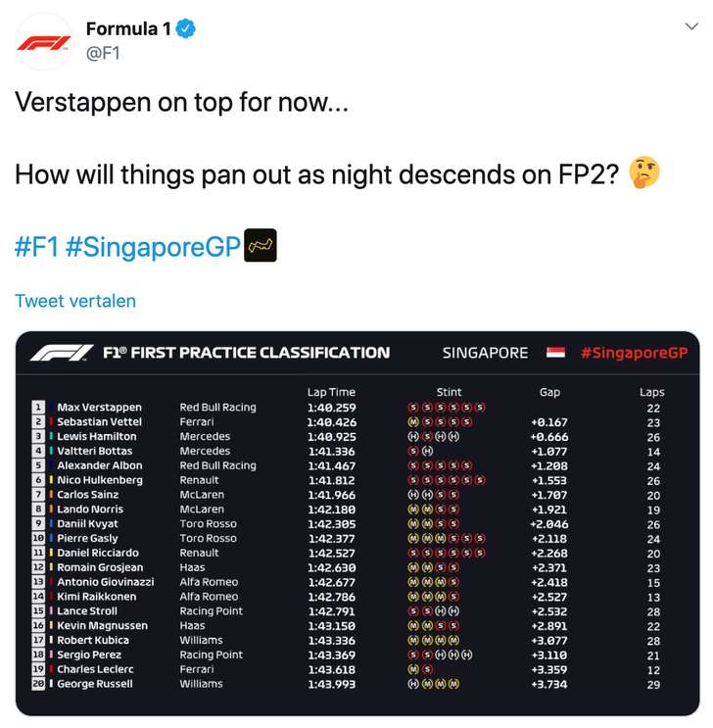Click the Tweet vertalen translate link
This screenshot has height=728, width=713.
click(x=75, y=301)
